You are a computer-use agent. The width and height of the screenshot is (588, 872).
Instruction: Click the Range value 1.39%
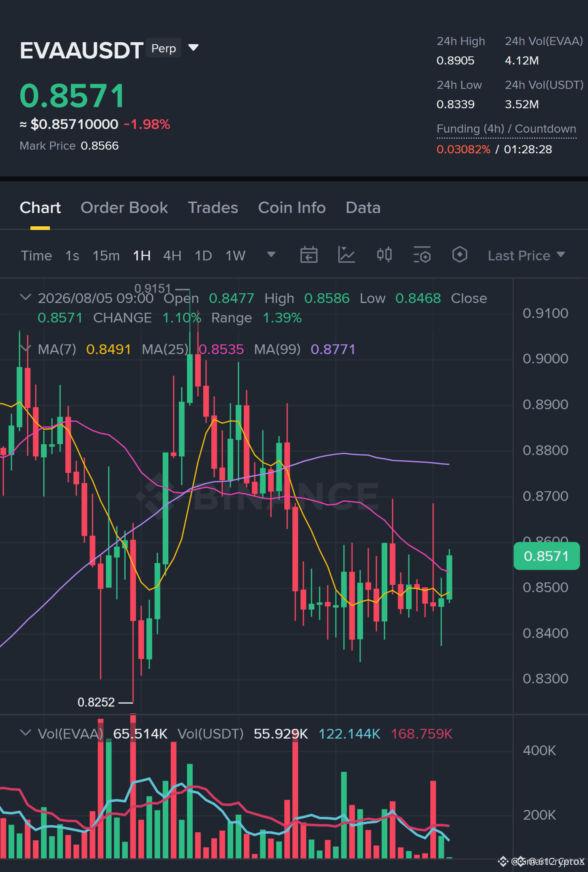point(282,318)
